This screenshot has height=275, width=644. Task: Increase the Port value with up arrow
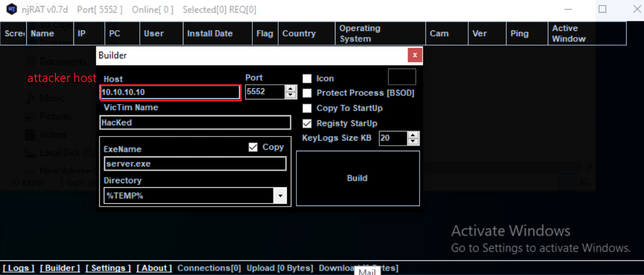(x=291, y=89)
